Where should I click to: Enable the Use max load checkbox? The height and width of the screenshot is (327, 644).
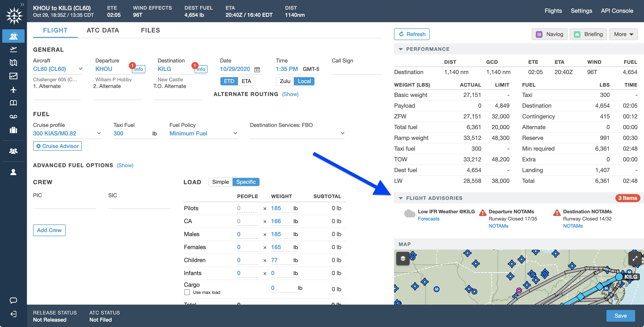[x=187, y=292]
